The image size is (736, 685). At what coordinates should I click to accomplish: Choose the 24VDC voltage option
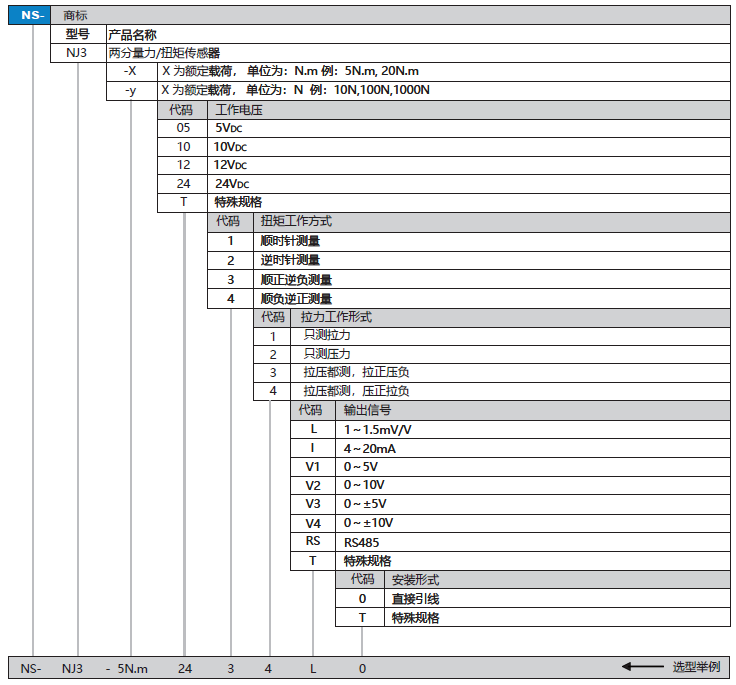231,183
